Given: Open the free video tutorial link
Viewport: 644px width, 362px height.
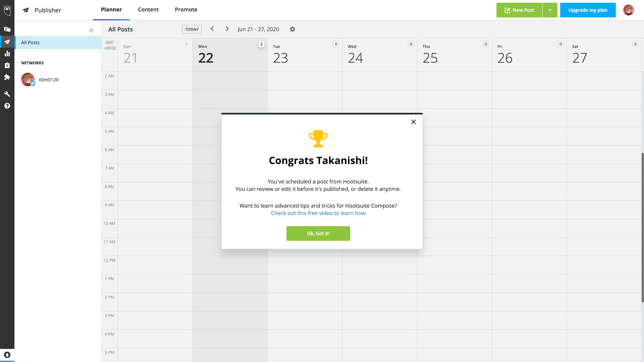Looking at the screenshot, I should [318, 213].
